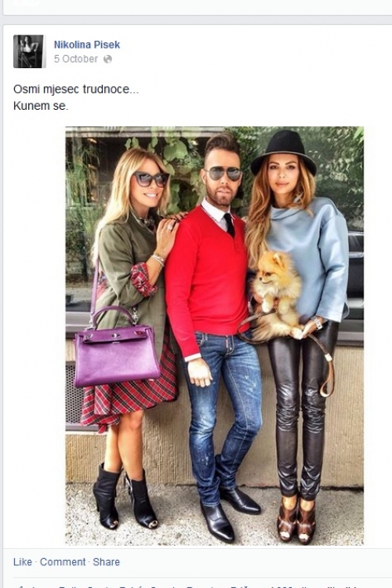Click the black hat in the photo
Screen dimensions: 392x588
pos(284,151)
